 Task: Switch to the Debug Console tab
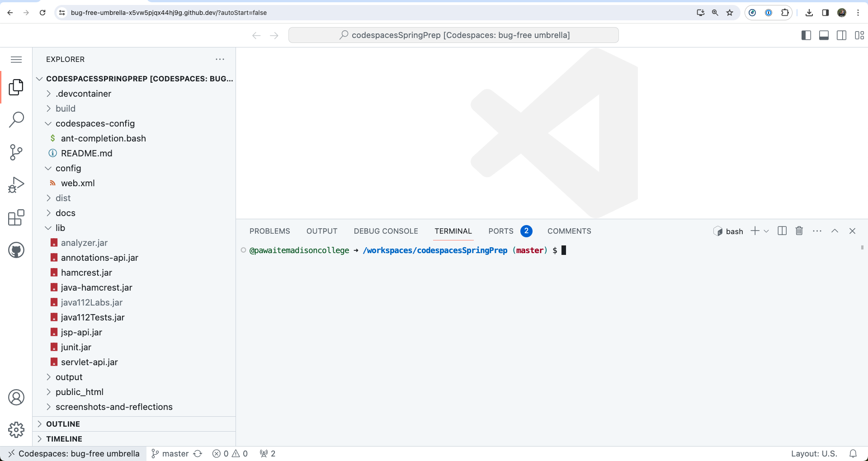click(386, 231)
